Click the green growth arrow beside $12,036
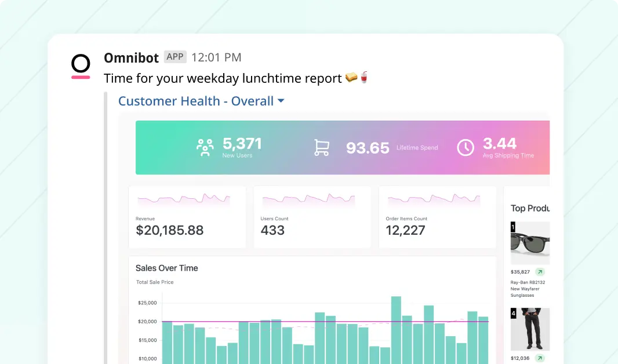The image size is (618, 364). point(539,358)
